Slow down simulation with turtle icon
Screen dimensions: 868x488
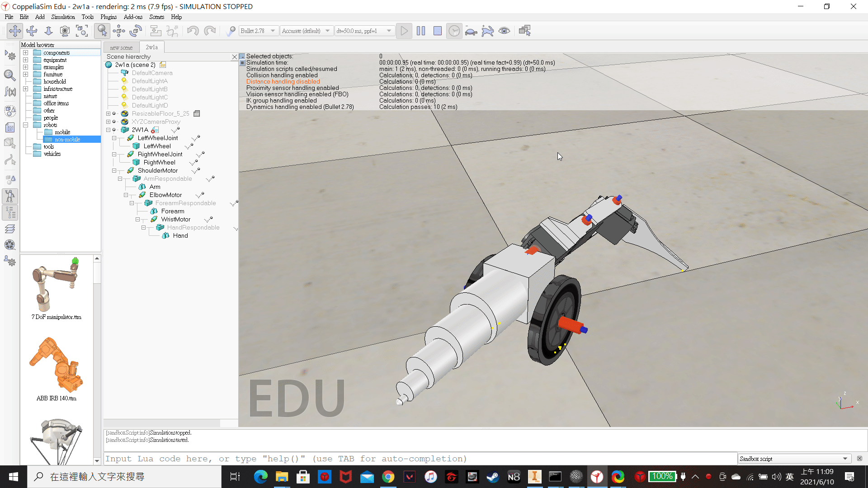pos(471,31)
